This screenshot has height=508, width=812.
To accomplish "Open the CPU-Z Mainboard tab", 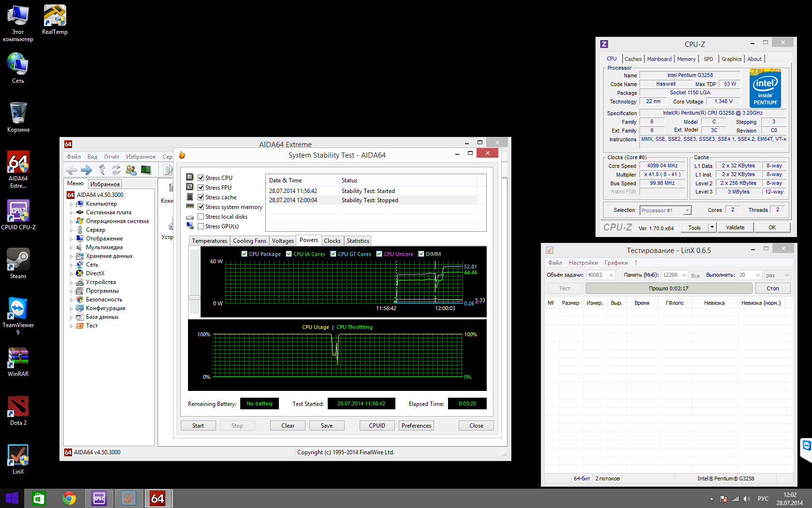I will [x=659, y=59].
